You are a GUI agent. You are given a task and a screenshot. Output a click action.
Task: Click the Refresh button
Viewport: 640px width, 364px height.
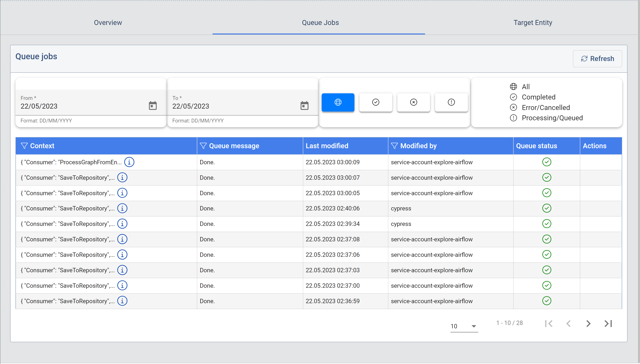[598, 58]
